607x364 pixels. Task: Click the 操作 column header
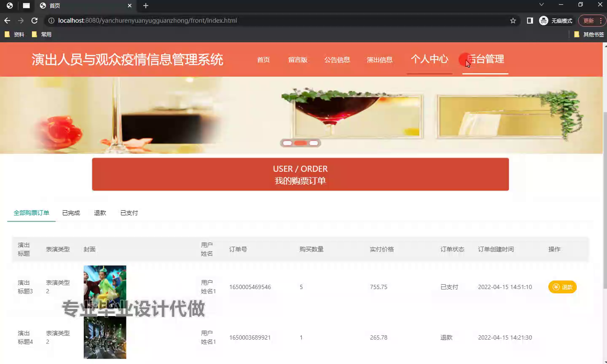554,249
